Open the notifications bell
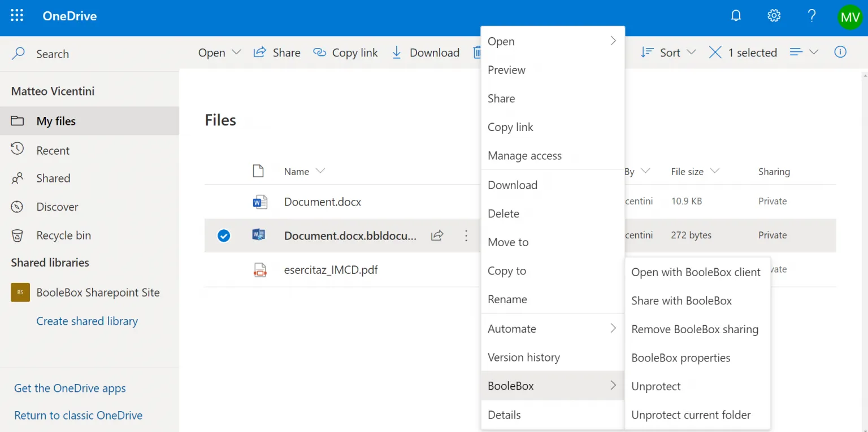Viewport: 868px width, 432px height. (x=736, y=16)
